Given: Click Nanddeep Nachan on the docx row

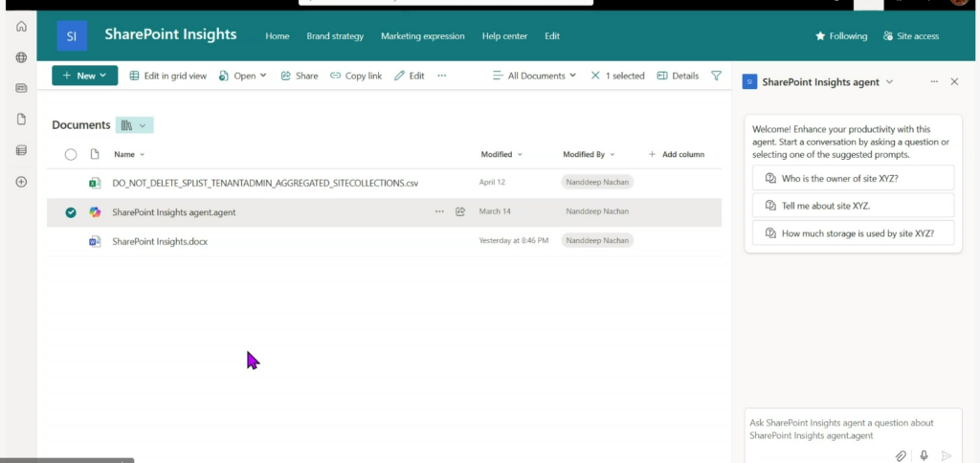Looking at the screenshot, I should tap(597, 240).
